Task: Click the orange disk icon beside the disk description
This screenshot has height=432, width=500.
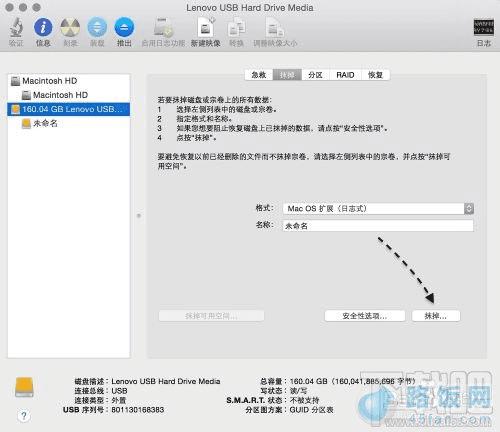Action: tap(24, 387)
